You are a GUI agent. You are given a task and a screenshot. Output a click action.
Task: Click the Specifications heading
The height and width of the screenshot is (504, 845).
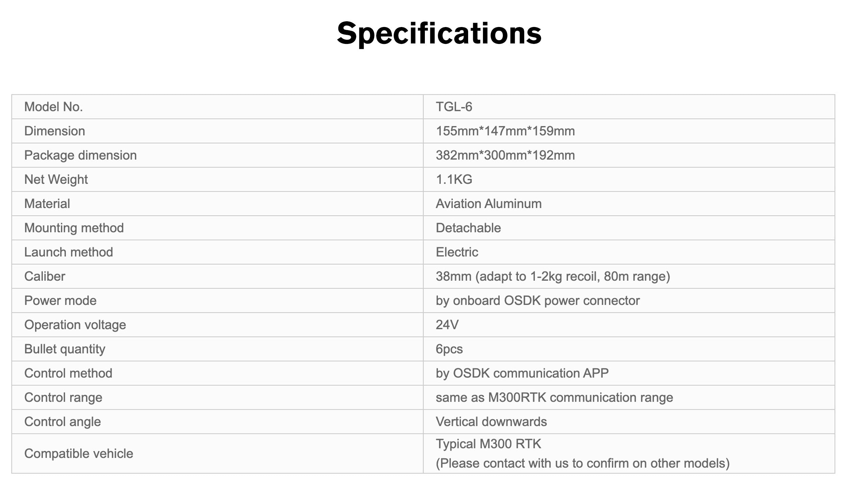pyautogui.click(x=439, y=33)
